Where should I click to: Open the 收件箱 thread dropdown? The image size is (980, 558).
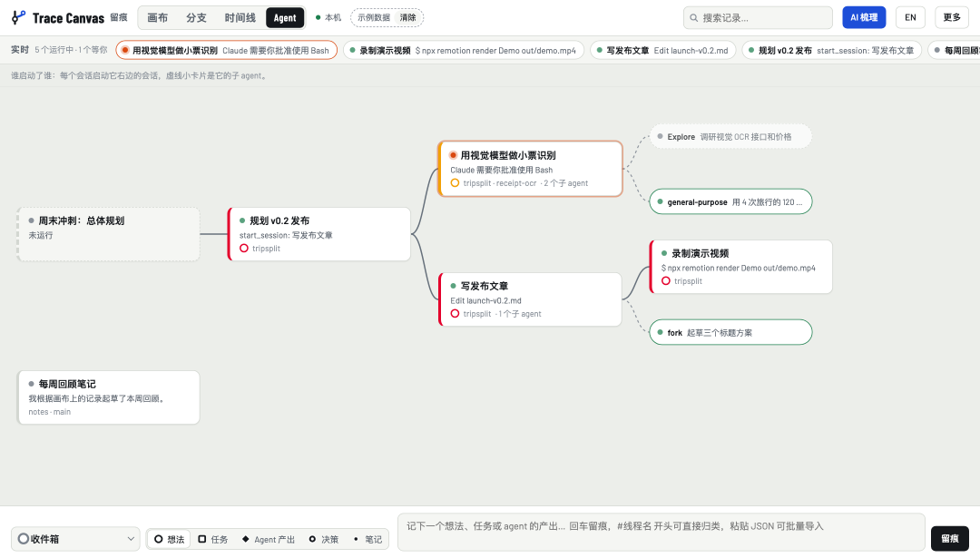[75, 539]
